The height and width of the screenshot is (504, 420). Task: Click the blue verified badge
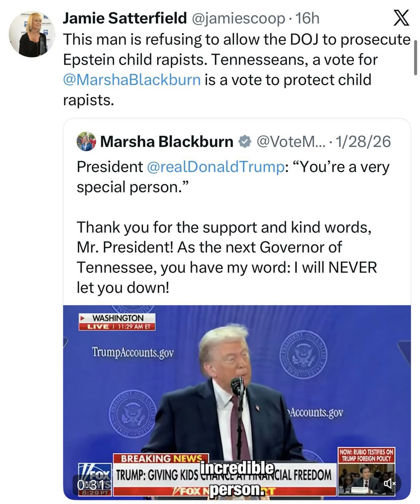[244, 142]
